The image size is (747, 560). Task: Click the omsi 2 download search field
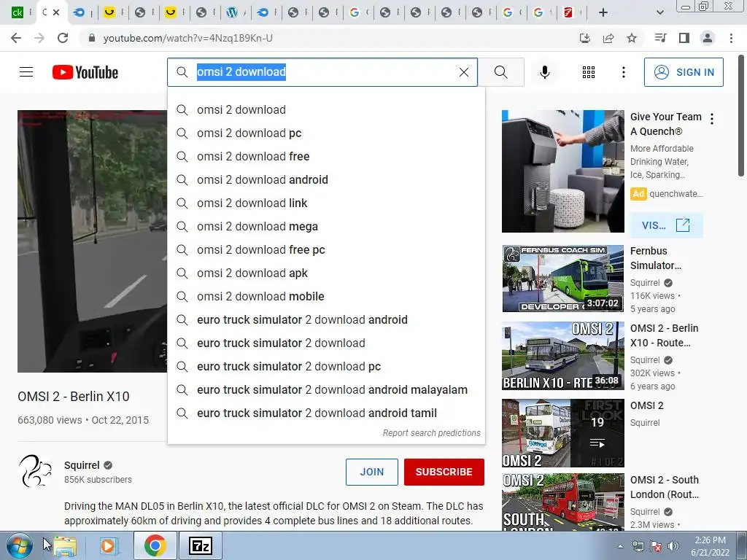coord(322,72)
